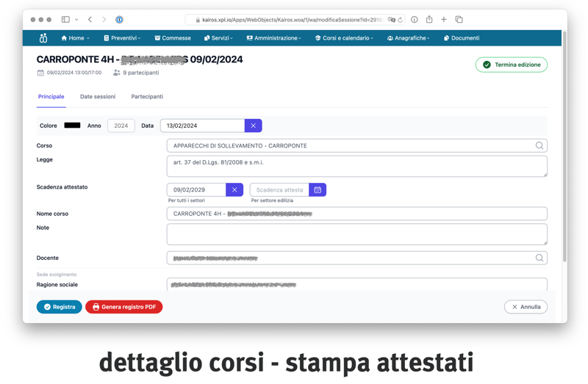Viewport: 588px width, 384px height.
Task: Click the search icon in Docente field
Action: [x=539, y=258]
